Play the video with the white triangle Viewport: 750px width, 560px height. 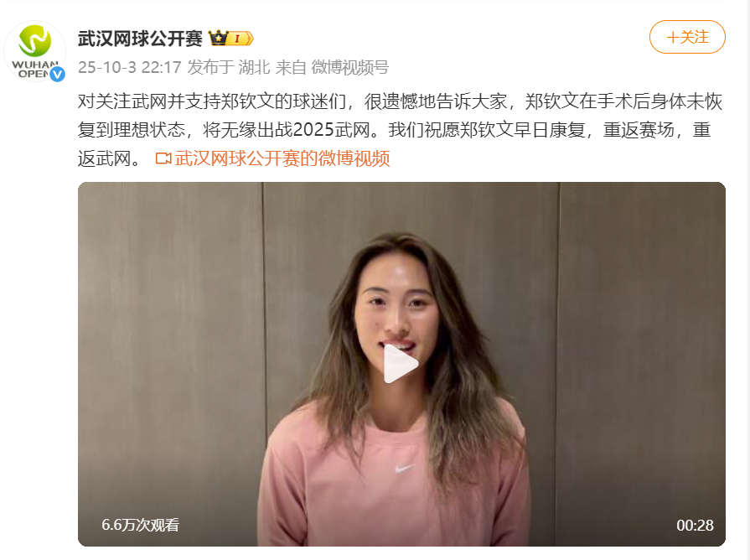401,364
